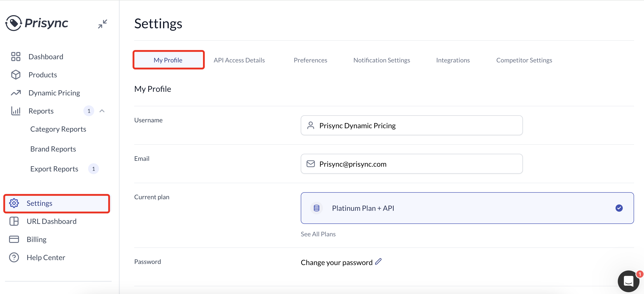
Task: Click the Billing card icon
Action: coord(14,239)
